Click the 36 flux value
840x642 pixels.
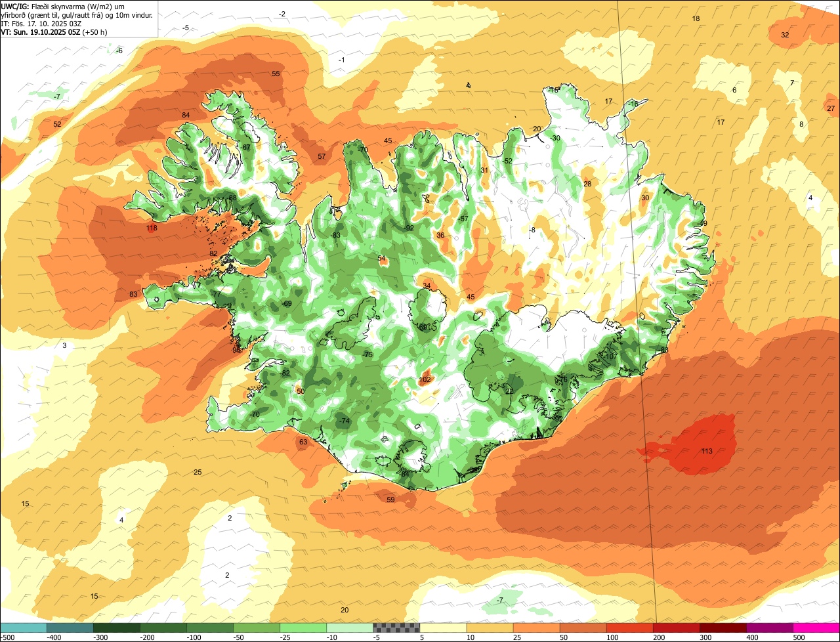click(x=440, y=235)
